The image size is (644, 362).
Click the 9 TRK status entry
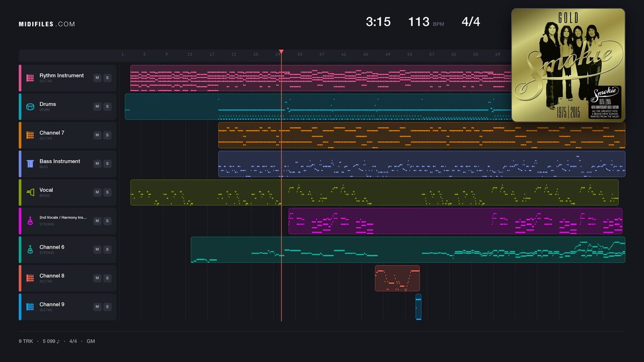pos(25,341)
